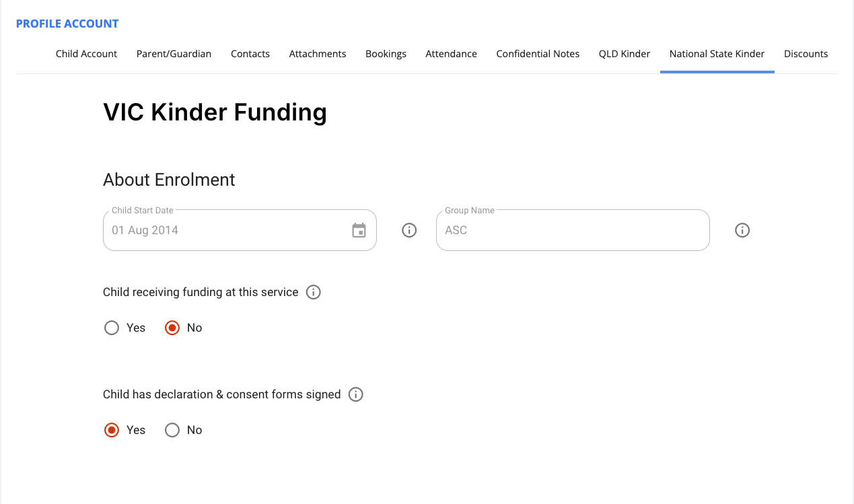854x504 pixels.
Task: Click calendar icon in Child Start Date
Action: tap(359, 230)
